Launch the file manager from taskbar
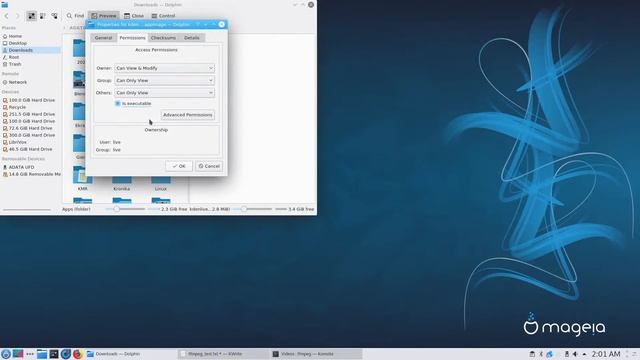This screenshot has height=360, width=640. coord(42,354)
